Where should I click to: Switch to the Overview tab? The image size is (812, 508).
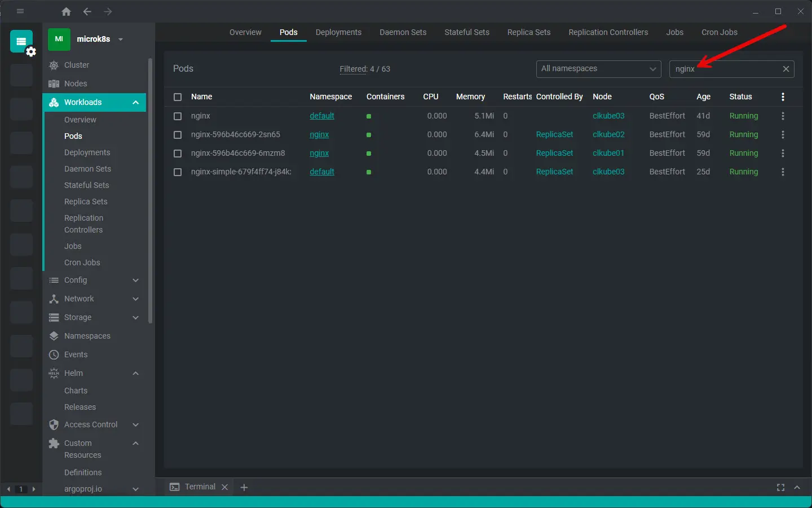tap(245, 32)
